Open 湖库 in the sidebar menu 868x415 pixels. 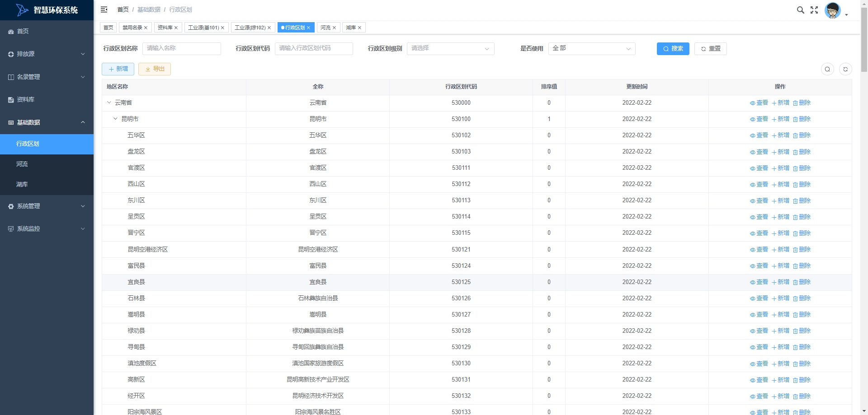22,184
